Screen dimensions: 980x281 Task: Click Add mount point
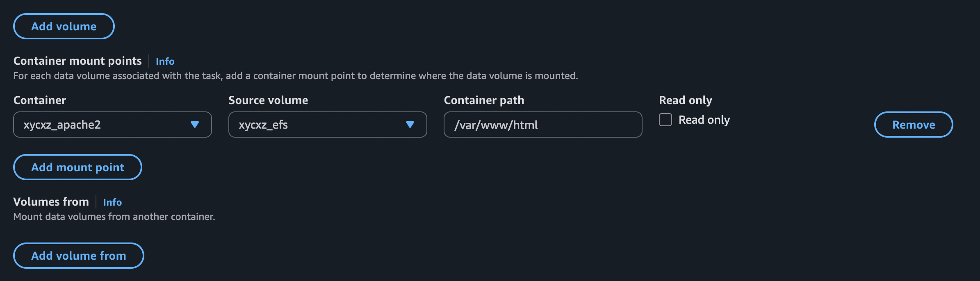[77, 167]
